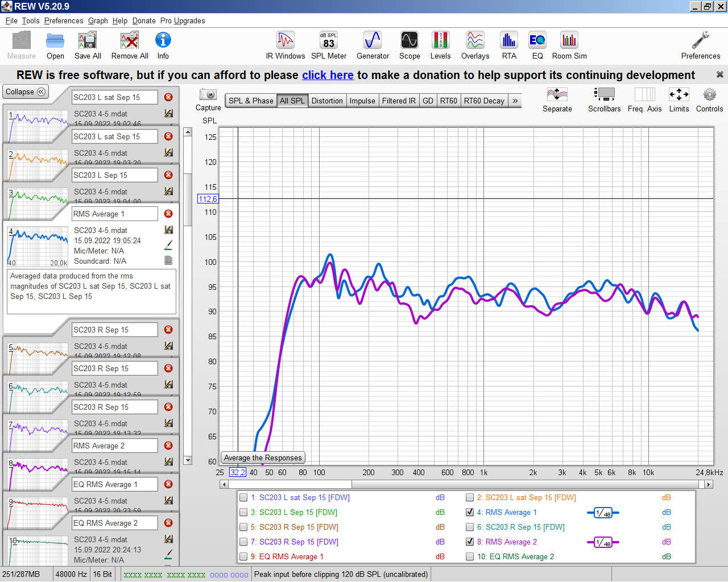Enable trace 10: EQ RMS Average 2 checkbox
The height and width of the screenshot is (582, 728).
click(x=470, y=556)
